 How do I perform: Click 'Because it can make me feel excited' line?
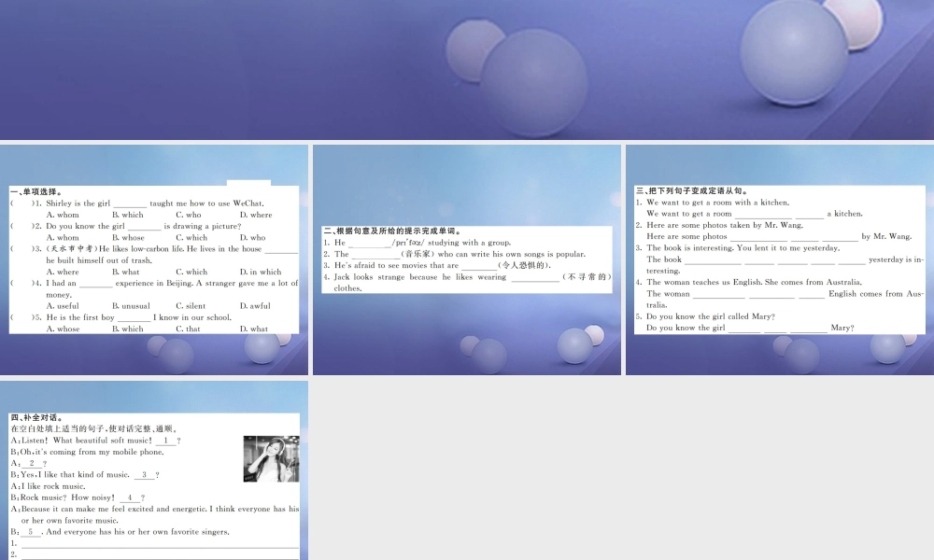click(x=155, y=509)
